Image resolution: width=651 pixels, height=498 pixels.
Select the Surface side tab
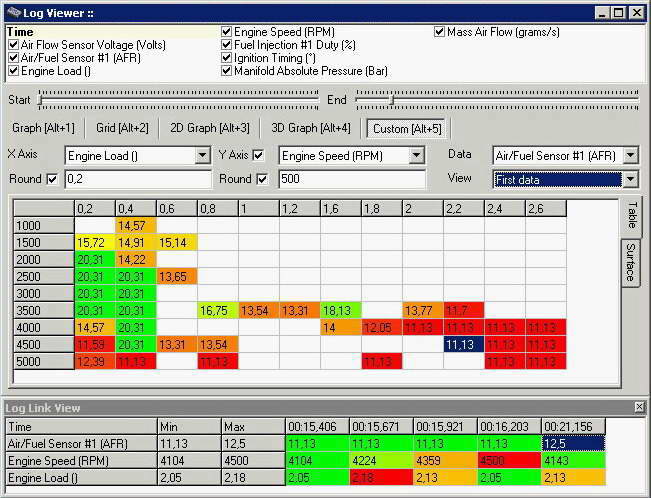click(631, 263)
